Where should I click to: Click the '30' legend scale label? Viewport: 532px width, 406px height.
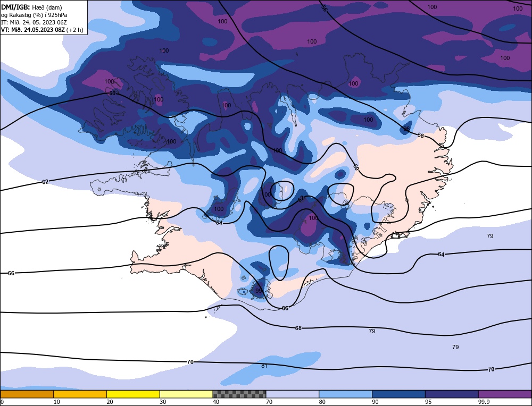(162, 402)
